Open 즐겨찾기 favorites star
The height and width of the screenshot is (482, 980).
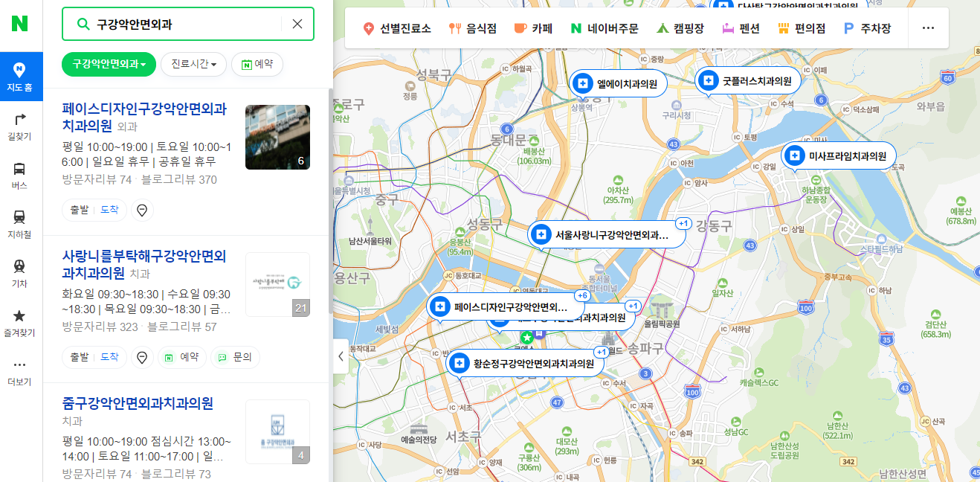point(19,321)
